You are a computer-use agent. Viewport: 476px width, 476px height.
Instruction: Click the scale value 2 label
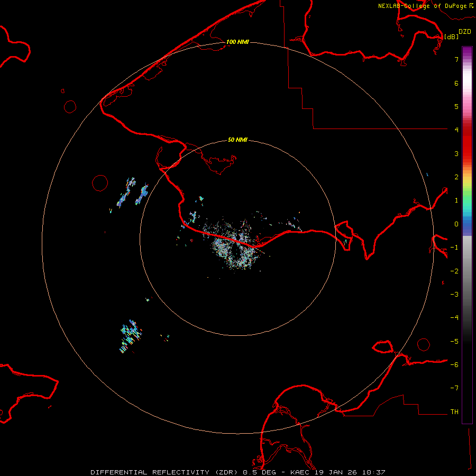click(x=456, y=177)
